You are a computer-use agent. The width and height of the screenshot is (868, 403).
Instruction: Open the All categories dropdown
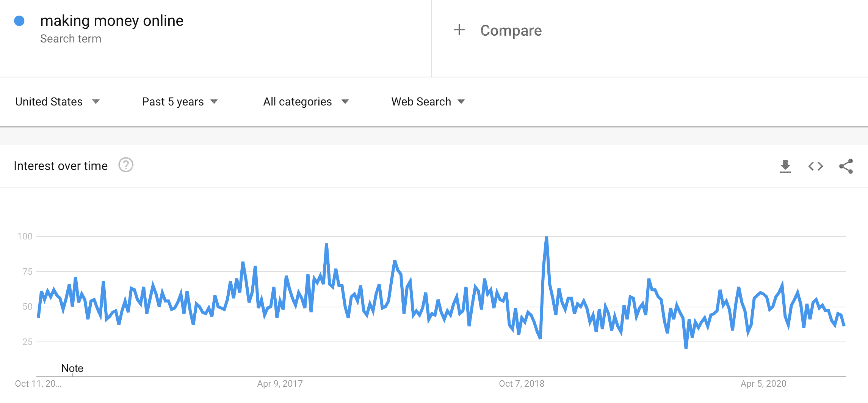[306, 102]
